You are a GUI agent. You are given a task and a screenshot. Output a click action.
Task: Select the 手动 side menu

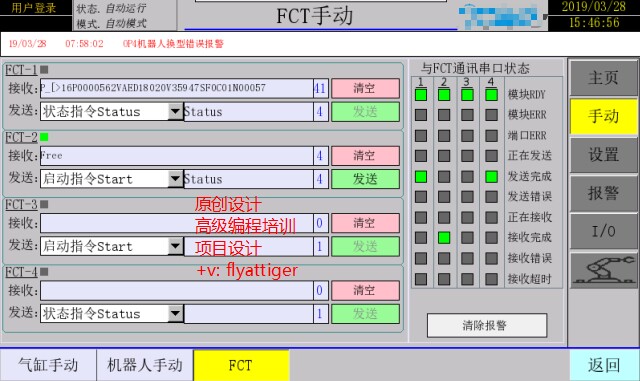pos(603,116)
